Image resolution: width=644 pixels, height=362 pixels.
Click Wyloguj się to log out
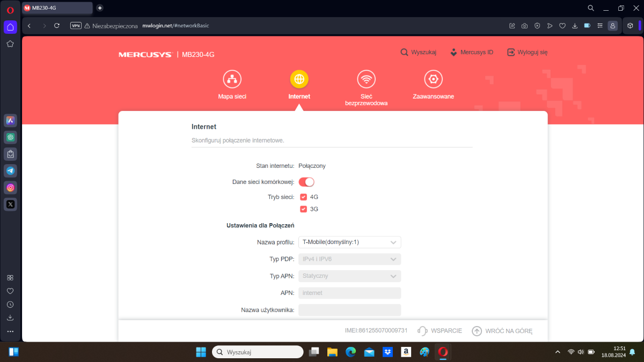point(527,53)
